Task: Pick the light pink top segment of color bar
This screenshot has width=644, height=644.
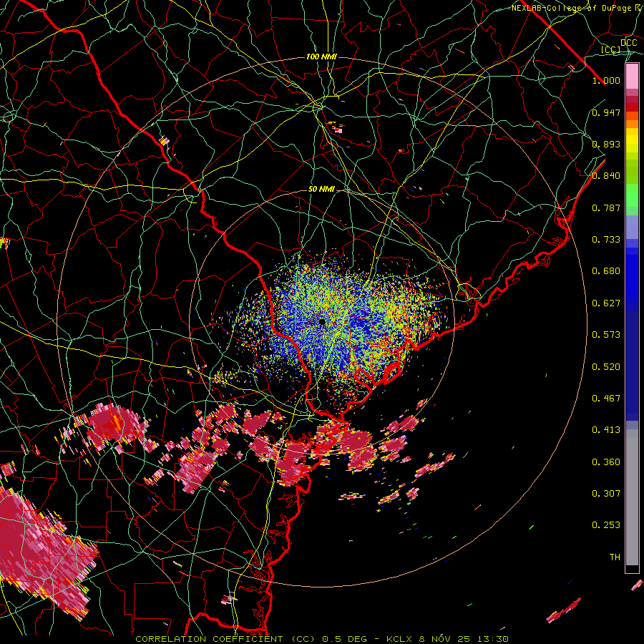Action: (632, 76)
